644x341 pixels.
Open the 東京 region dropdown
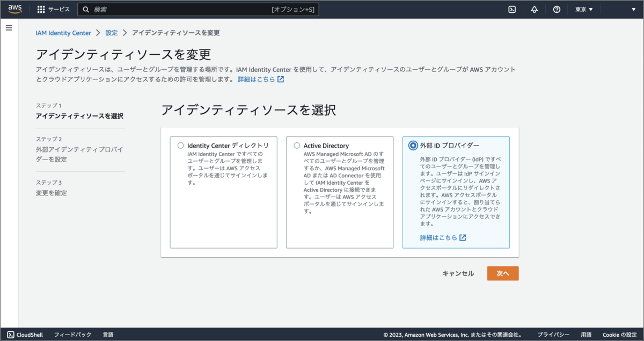(x=584, y=9)
